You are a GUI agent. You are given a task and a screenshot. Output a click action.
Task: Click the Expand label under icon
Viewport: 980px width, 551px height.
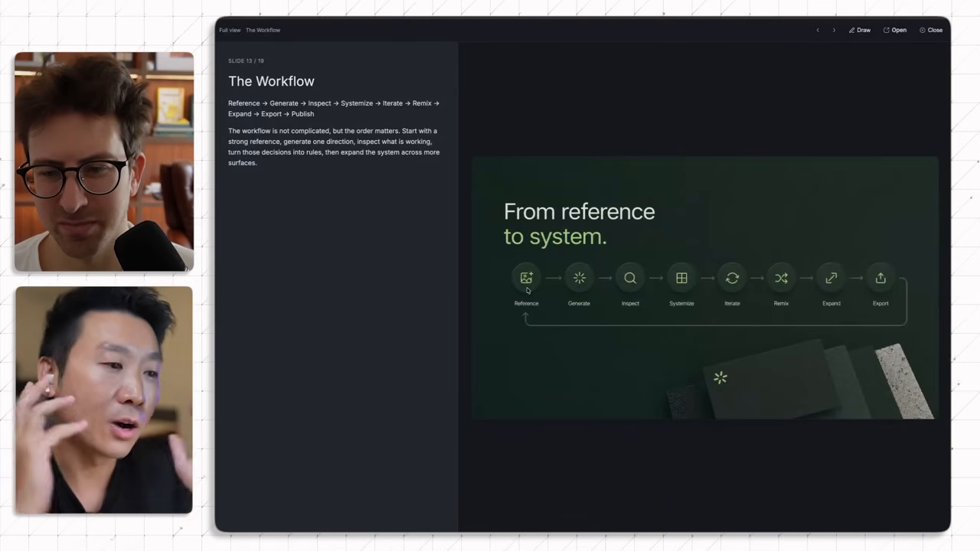tap(831, 303)
